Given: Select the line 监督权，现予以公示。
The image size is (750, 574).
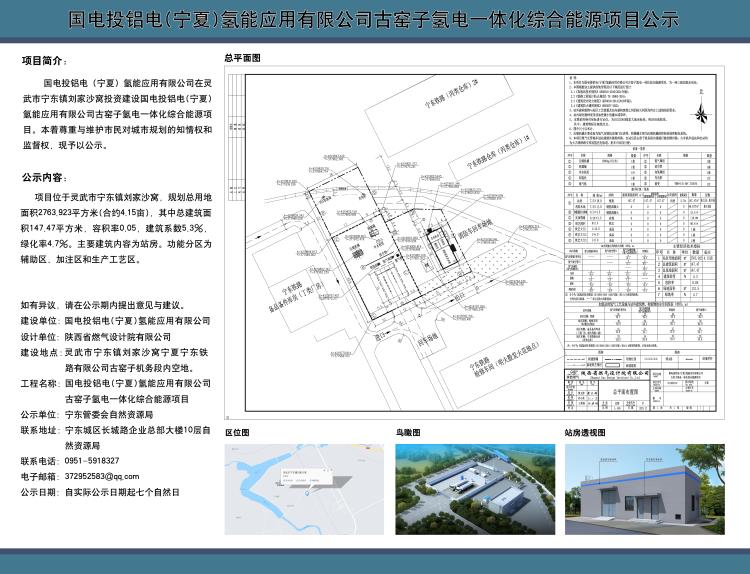Looking at the screenshot, I should click(x=66, y=146).
